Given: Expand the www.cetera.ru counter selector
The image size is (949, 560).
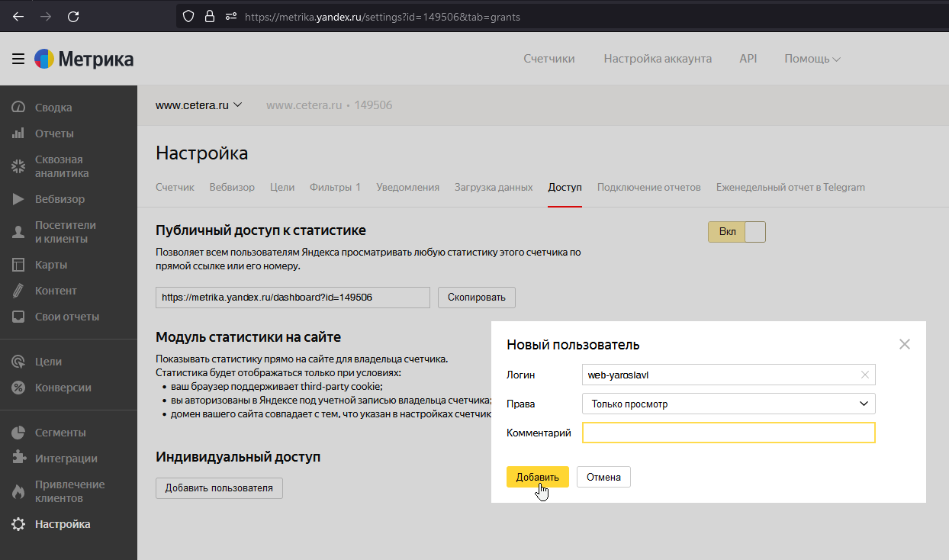Looking at the screenshot, I should click(198, 105).
